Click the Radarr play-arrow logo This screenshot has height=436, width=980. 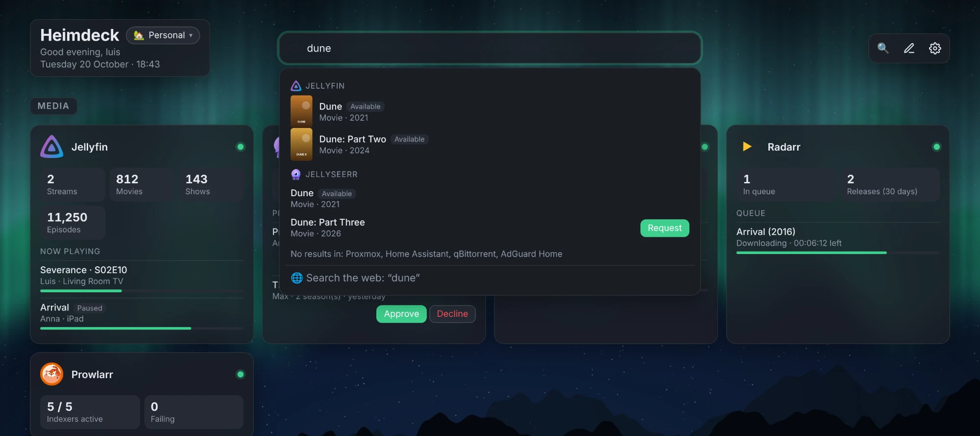coord(747,147)
